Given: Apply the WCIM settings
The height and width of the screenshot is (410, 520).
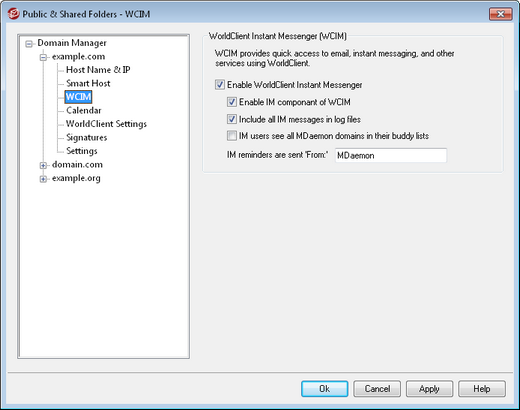Looking at the screenshot, I should [429, 389].
